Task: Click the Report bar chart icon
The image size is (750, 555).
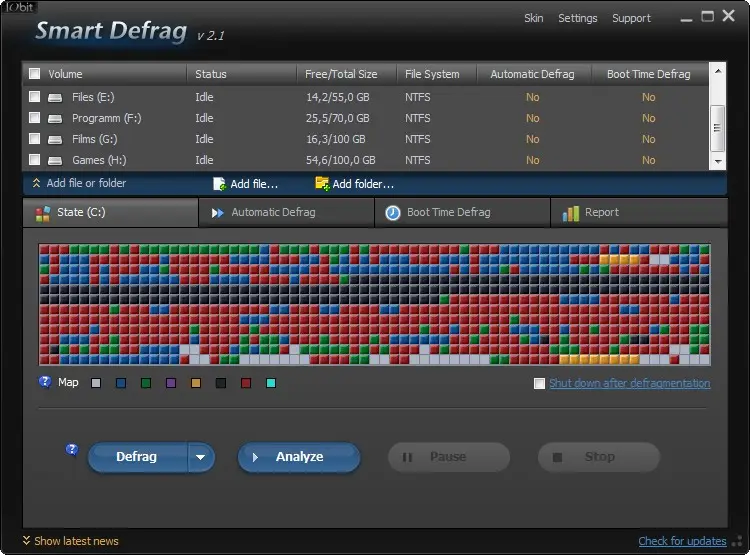Action: click(571, 213)
